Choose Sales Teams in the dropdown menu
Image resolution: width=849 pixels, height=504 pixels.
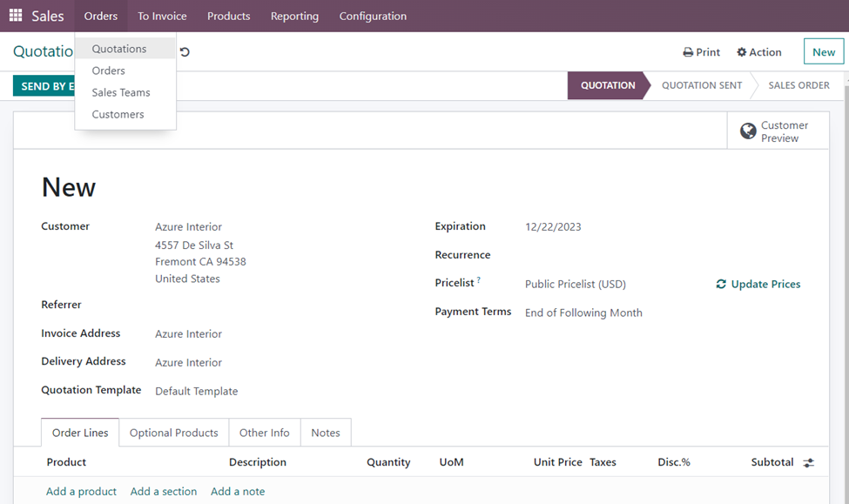coord(121,92)
